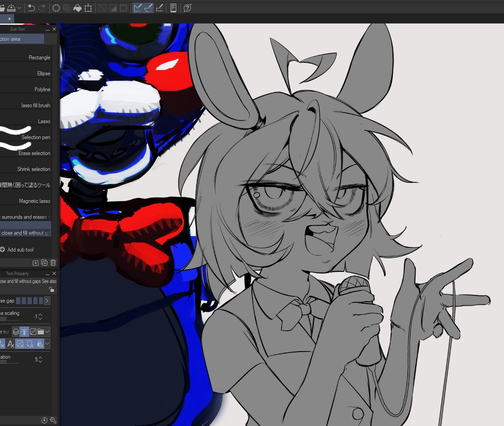The image size is (504, 426).
Task: Expand exclude layers dropdown arrow
Action: coord(47,344)
